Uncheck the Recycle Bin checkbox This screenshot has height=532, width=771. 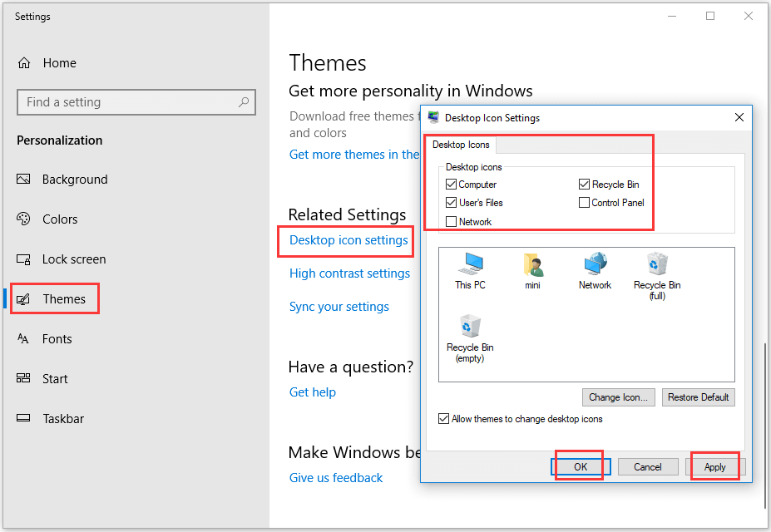tap(584, 184)
